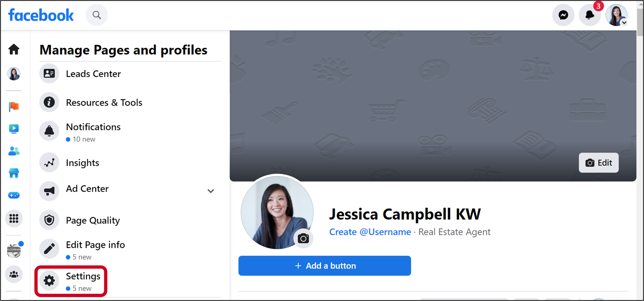Click the camera icon on profile picture
The height and width of the screenshot is (301, 644).
pos(303,238)
